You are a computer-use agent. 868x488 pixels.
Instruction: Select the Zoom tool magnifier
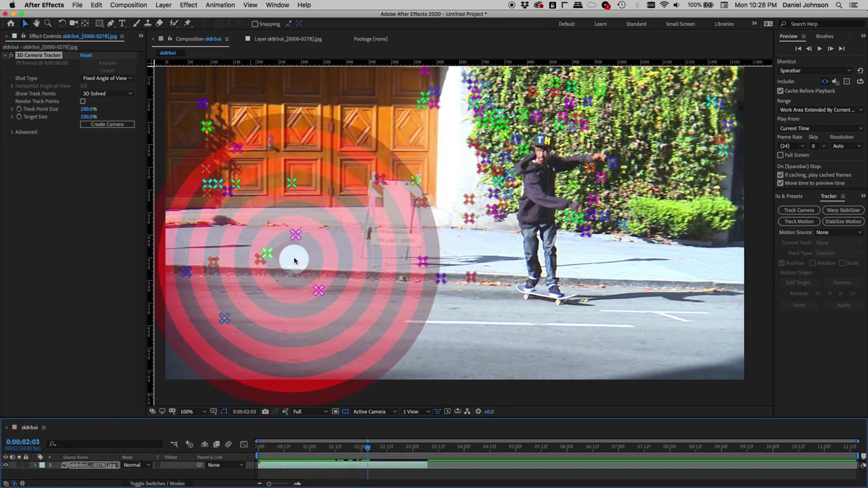(x=48, y=24)
